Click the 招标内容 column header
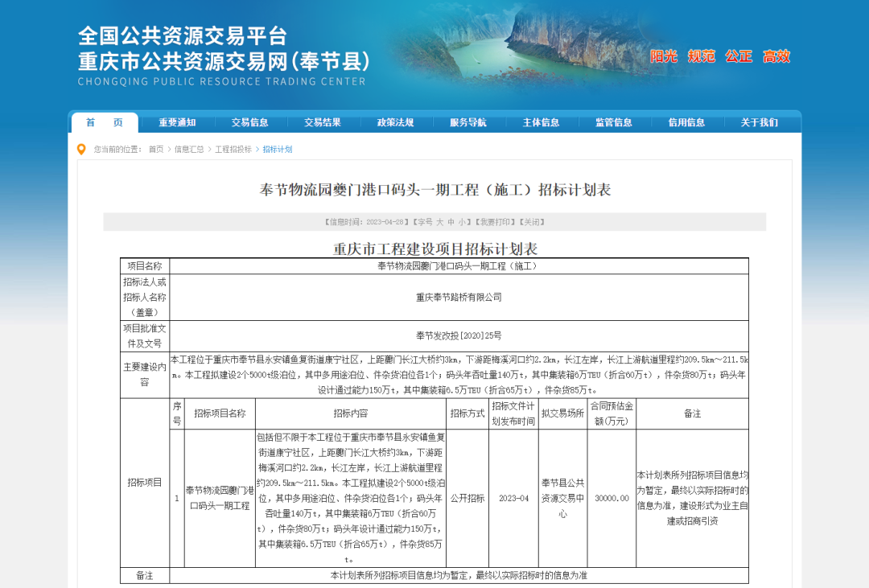Viewport: 869px width, 588px height. click(x=350, y=413)
